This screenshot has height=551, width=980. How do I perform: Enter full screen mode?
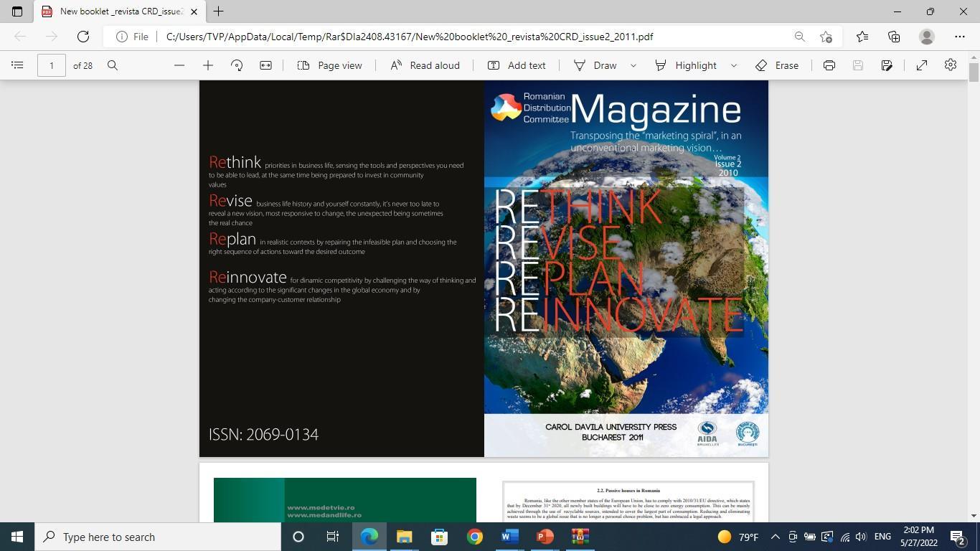(x=922, y=65)
